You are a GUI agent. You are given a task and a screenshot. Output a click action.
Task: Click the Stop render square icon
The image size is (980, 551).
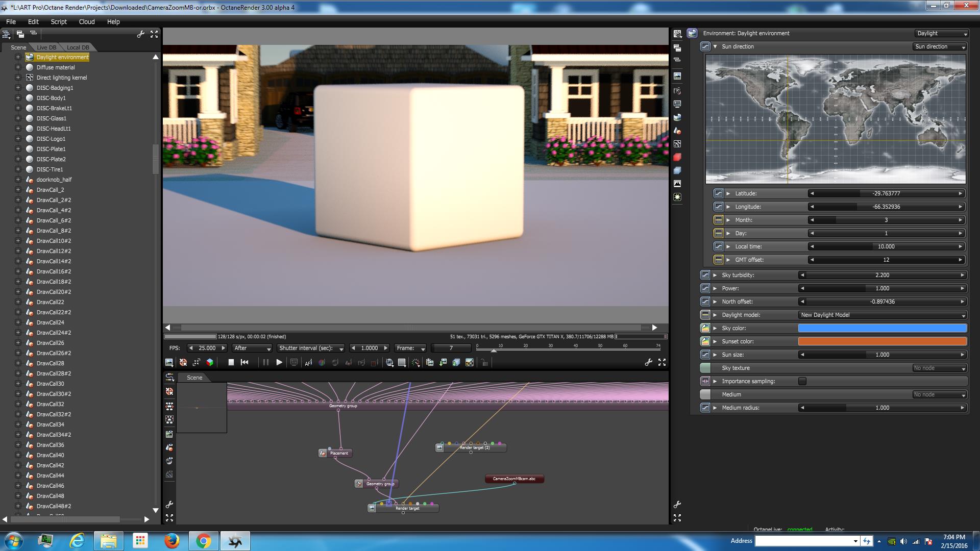(x=231, y=362)
